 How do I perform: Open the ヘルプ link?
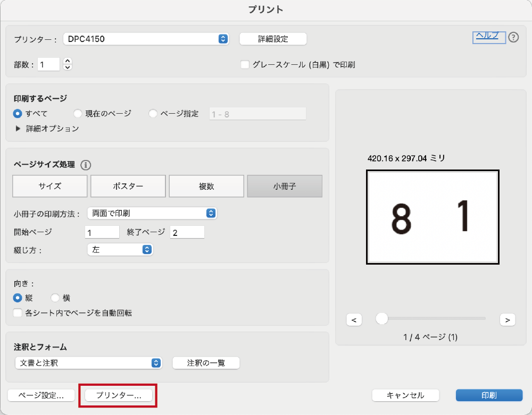point(487,36)
